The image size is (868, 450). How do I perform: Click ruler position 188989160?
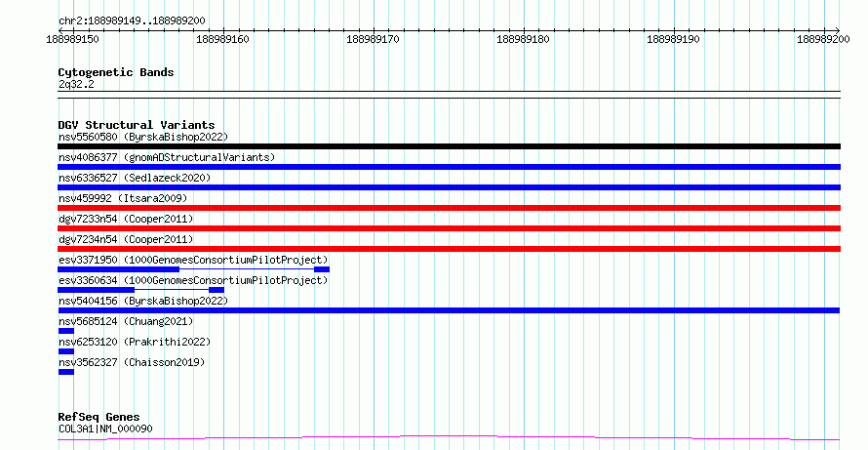(223, 39)
